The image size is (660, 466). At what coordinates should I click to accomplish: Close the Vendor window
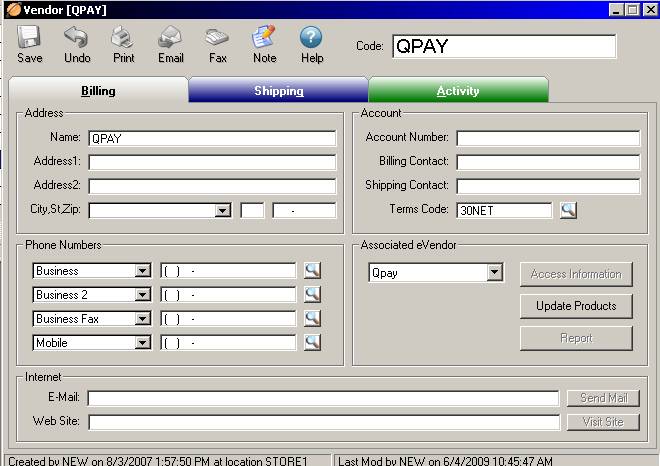pos(650,10)
